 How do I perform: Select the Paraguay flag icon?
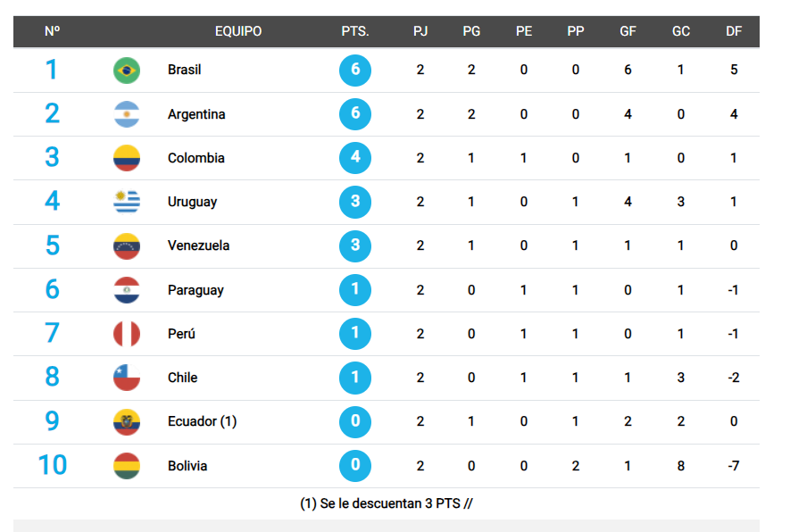[x=127, y=290]
